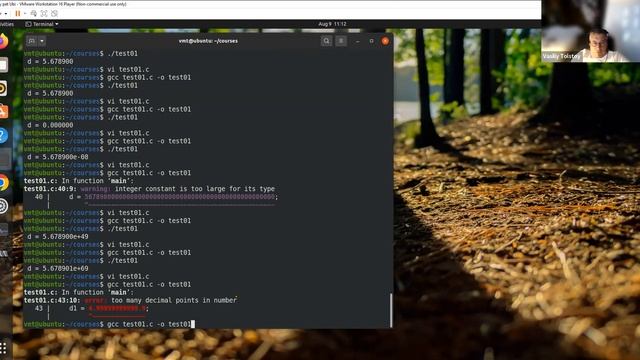
Task: Show Applications grid in the dock
Action: (3, 348)
